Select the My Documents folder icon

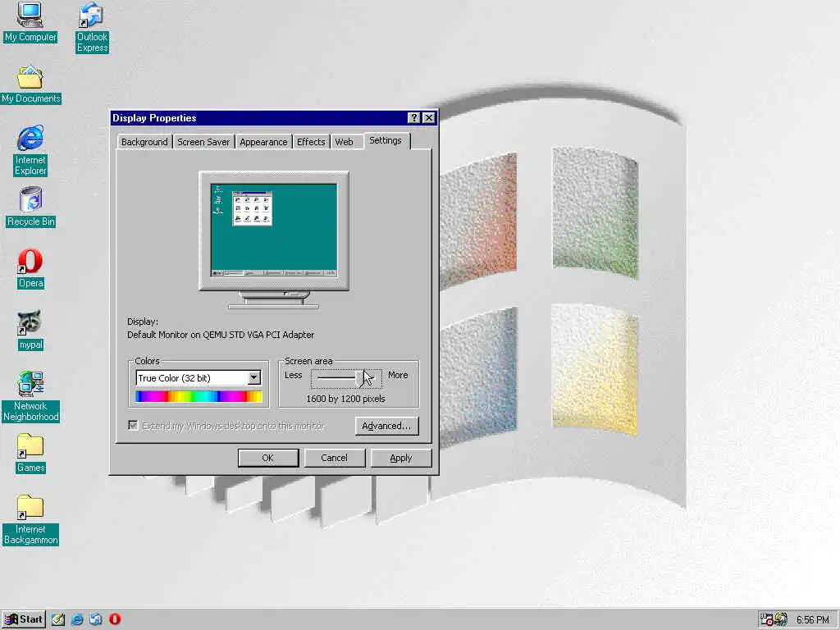pos(30,84)
